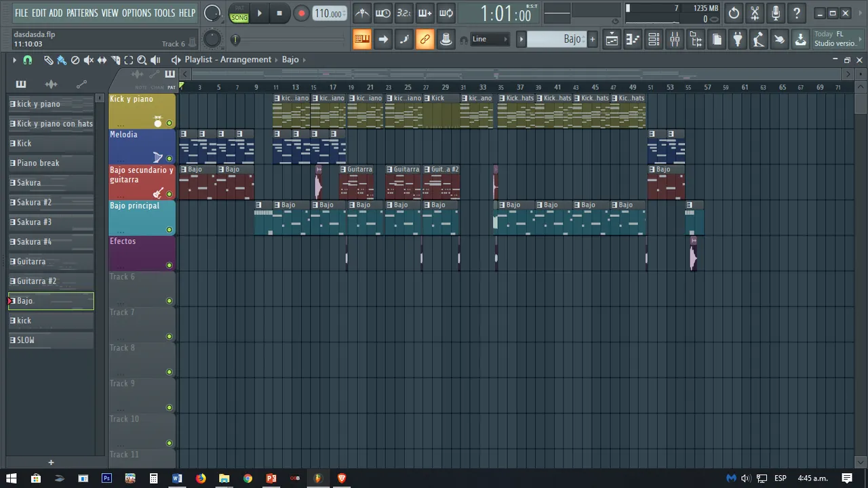Image resolution: width=868 pixels, height=488 pixels.
Task: Toggle step editing mode arrow
Action: [x=383, y=39]
